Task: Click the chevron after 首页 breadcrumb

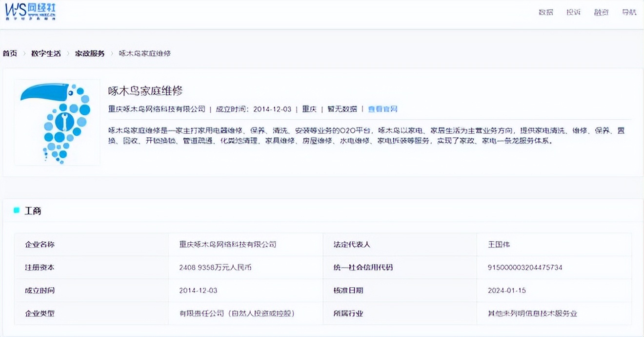Action: point(24,53)
